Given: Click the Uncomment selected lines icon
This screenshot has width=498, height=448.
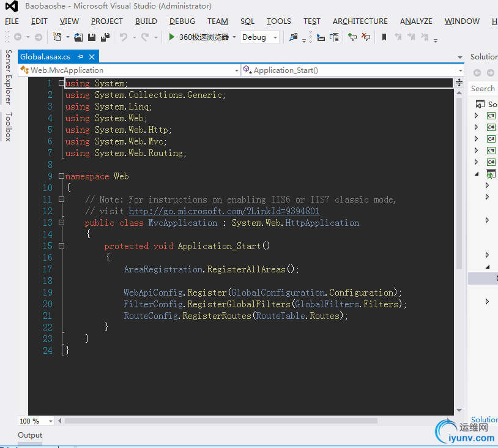Looking at the screenshot, I should pyautogui.click(x=366, y=37).
